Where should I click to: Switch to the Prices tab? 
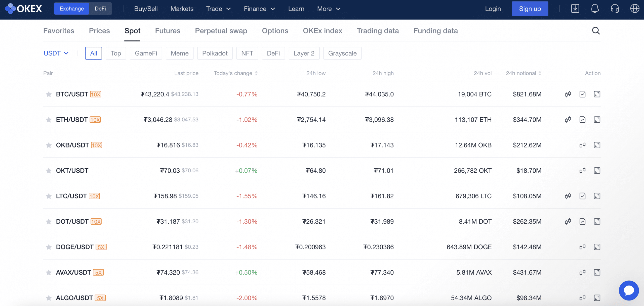pos(99,31)
